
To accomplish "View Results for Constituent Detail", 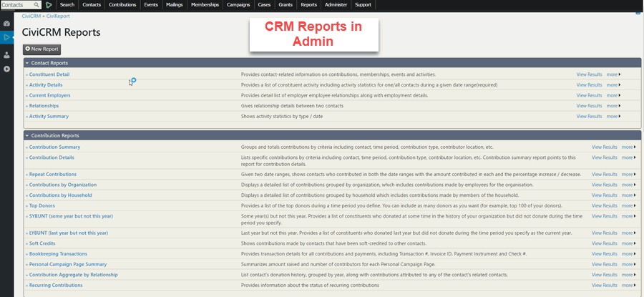I will 589,74.
